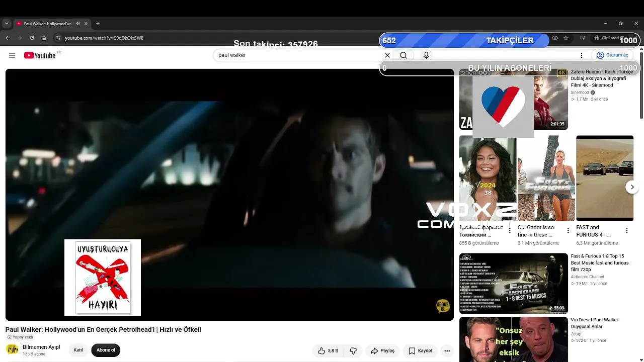Click the 'ABONE OL' watermark on video
The width and height of the screenshot is (644, 362).
[443, 306]
